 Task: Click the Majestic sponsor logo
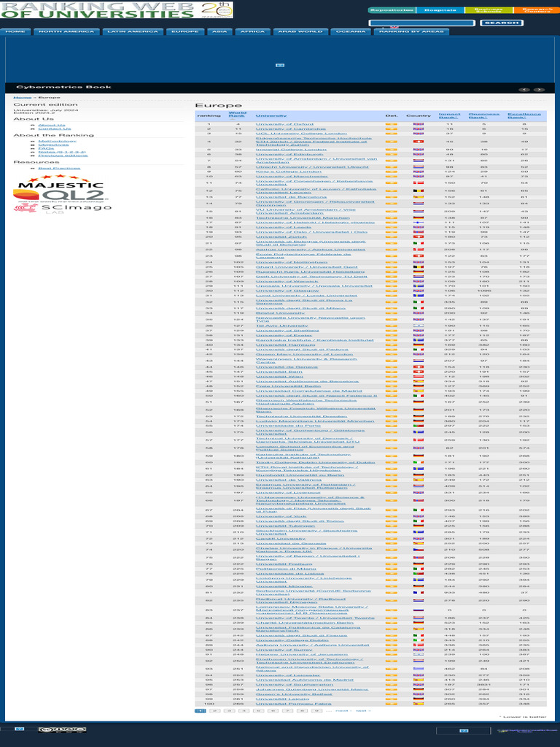[61, 182]
